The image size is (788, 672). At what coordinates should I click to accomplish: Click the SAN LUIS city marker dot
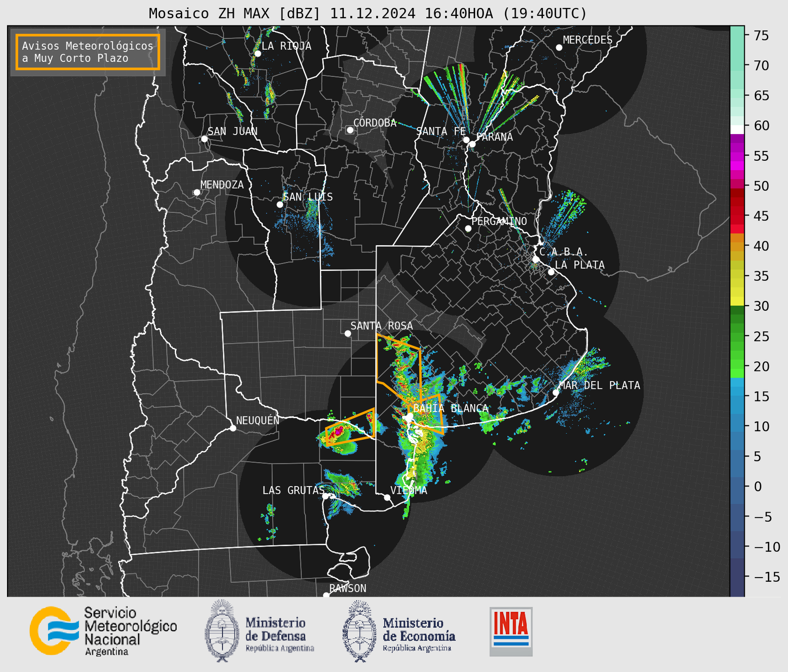tap(280, 205)
